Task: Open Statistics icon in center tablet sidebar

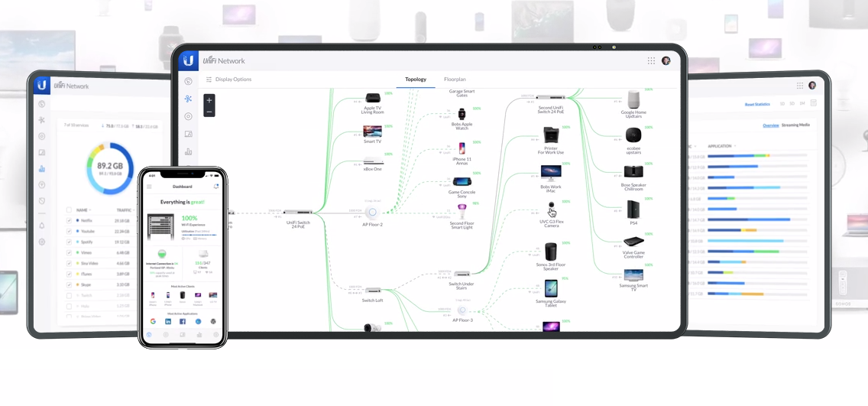Action: (188, 151)
